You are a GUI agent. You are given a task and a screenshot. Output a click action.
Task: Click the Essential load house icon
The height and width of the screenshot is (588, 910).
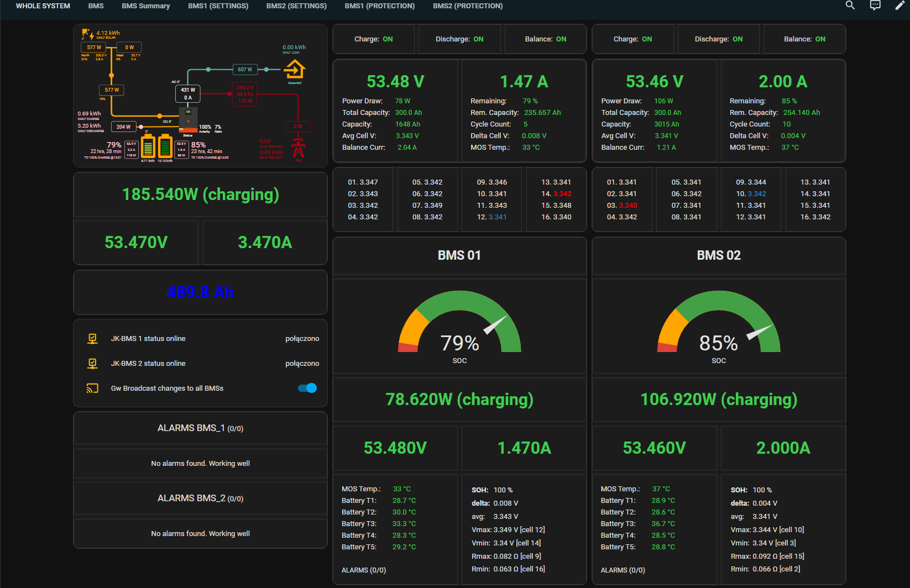click(295, 70)
